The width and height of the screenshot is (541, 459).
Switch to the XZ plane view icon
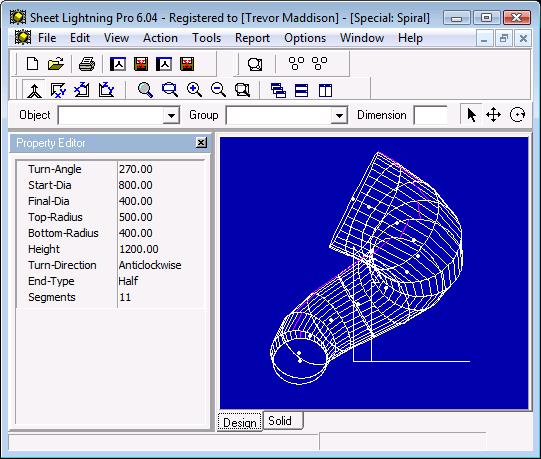click(82, 90)
